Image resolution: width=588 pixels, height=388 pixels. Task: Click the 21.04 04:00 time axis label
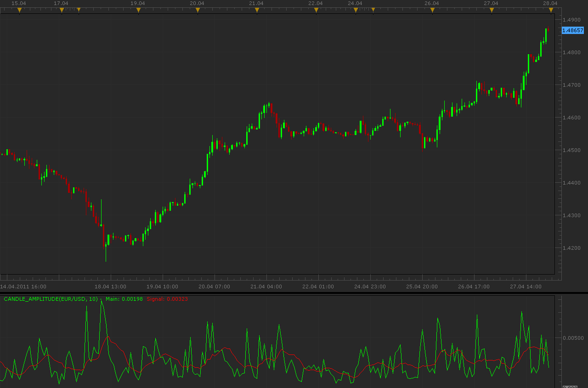pos(266,287)
